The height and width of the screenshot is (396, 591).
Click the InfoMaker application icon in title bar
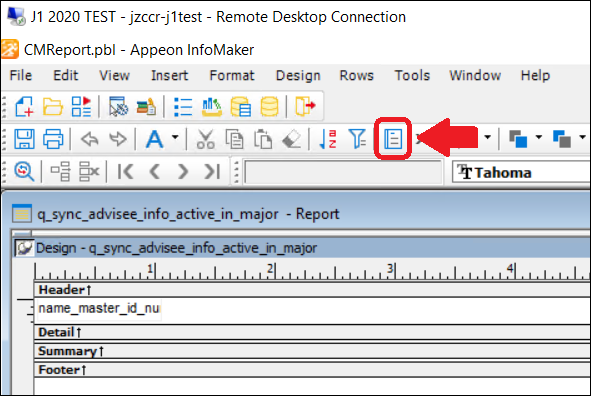click(x=10, y=49)
